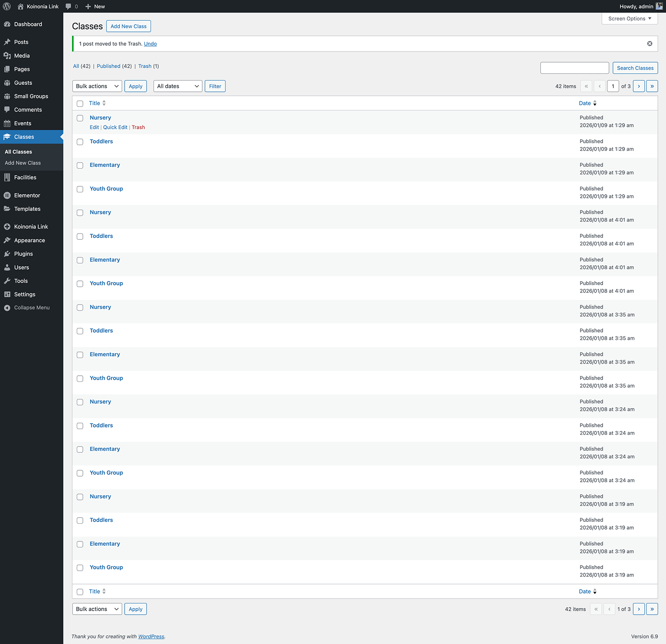Undo the trashed post via Undo link
The height and width of the screenshot is (644, 666).
pos(150,44)
